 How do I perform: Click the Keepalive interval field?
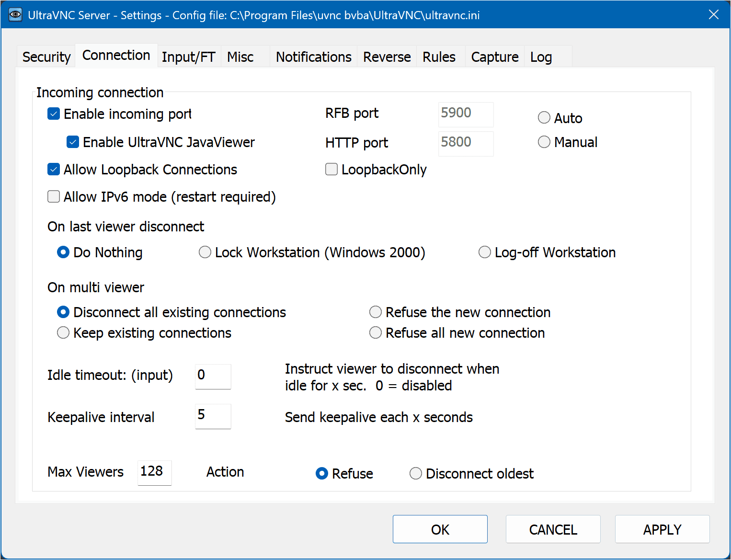tap(213, 416)
